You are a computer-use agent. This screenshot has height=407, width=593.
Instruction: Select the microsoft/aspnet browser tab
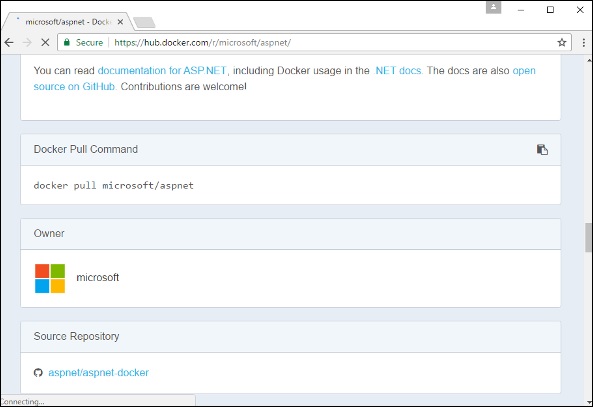(x=68, y=22)
